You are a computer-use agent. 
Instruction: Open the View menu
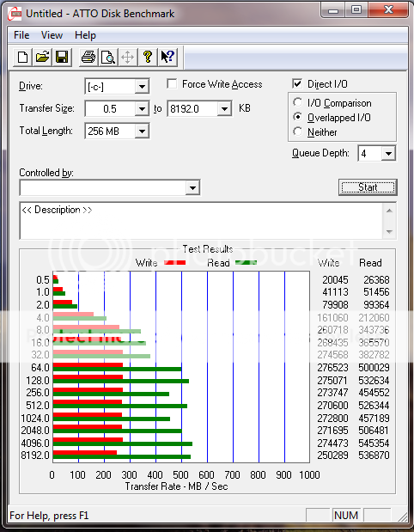click(x=52, y=35)
